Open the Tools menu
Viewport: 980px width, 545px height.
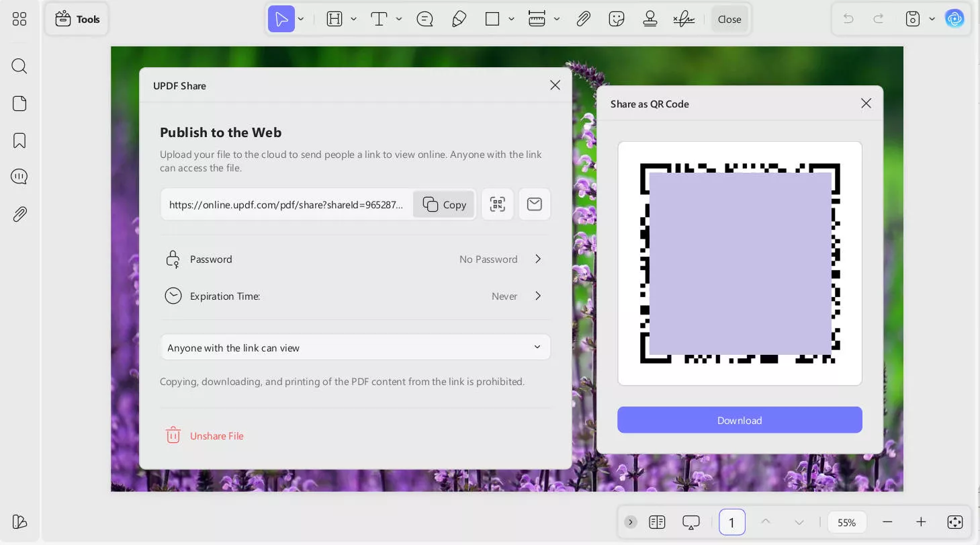(x=77, y=19)
